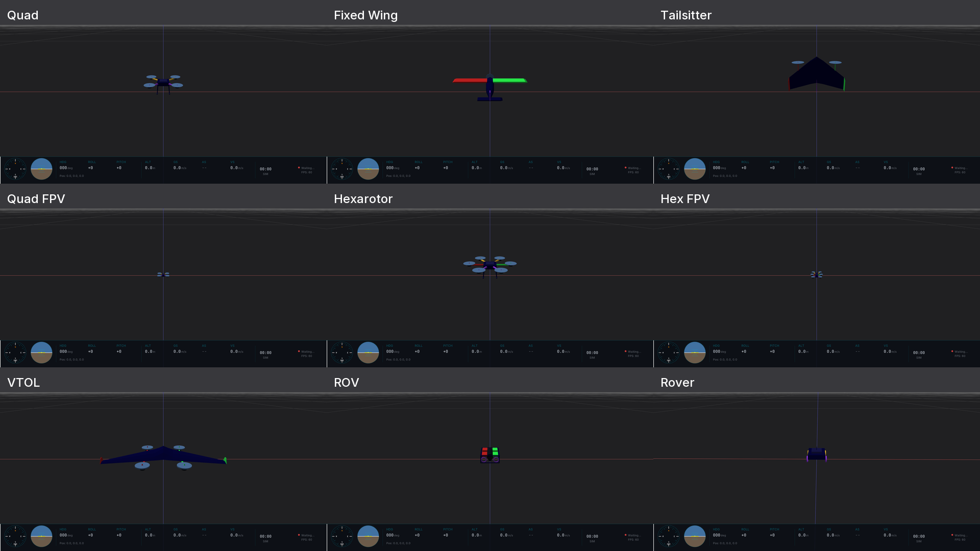Select the fixed wing airplane model
980x551 pixels.
[490, 86]
